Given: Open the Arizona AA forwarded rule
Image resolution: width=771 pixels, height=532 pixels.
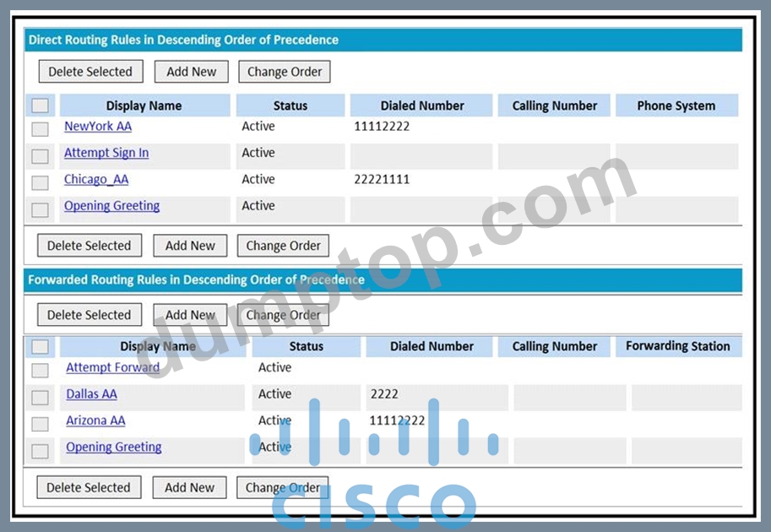Looking at the screenshot, I should tap(95, 421).
